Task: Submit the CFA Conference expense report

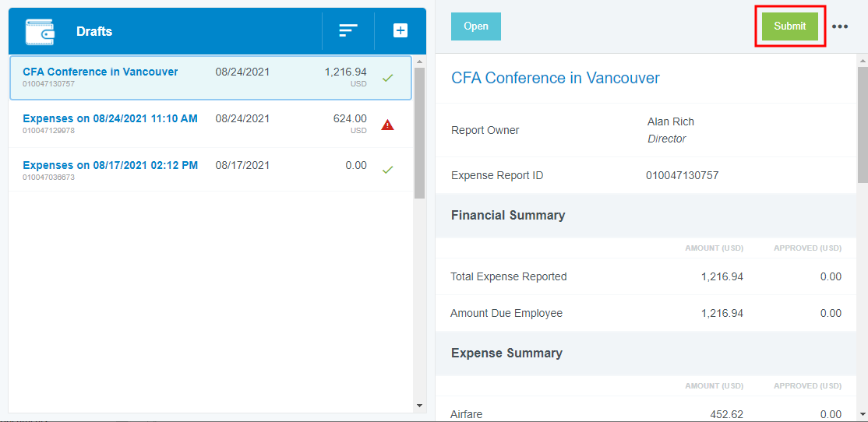Action: (x=790, y=26)
